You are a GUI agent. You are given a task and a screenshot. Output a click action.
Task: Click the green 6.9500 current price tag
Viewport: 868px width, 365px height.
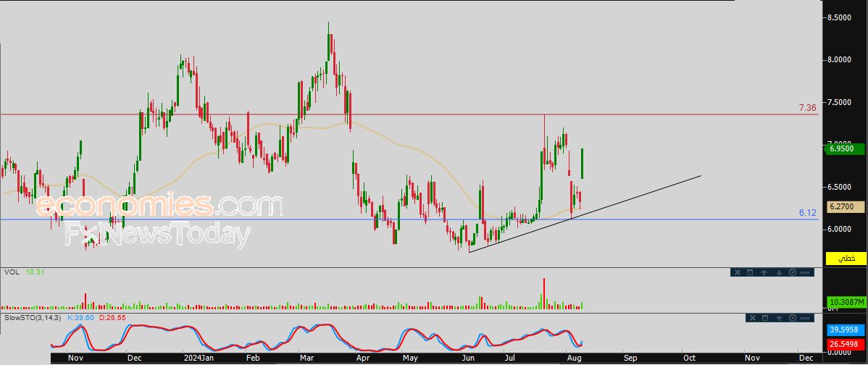846,148
